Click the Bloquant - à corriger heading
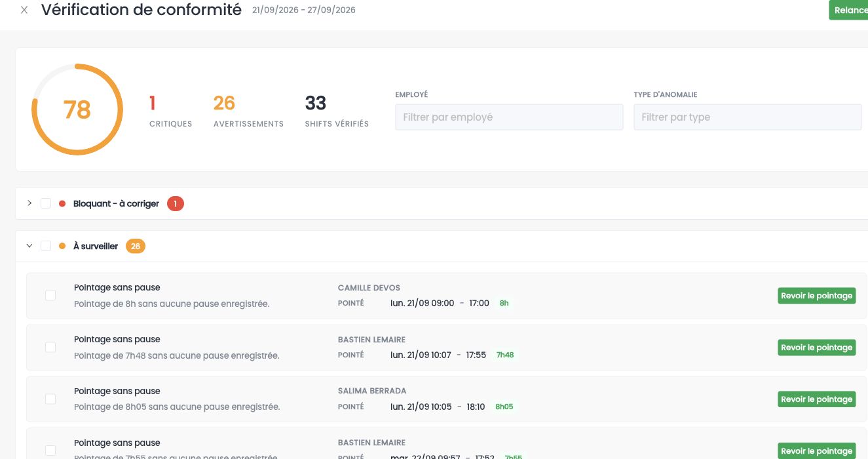868x459 pixels. click(116, 204)
